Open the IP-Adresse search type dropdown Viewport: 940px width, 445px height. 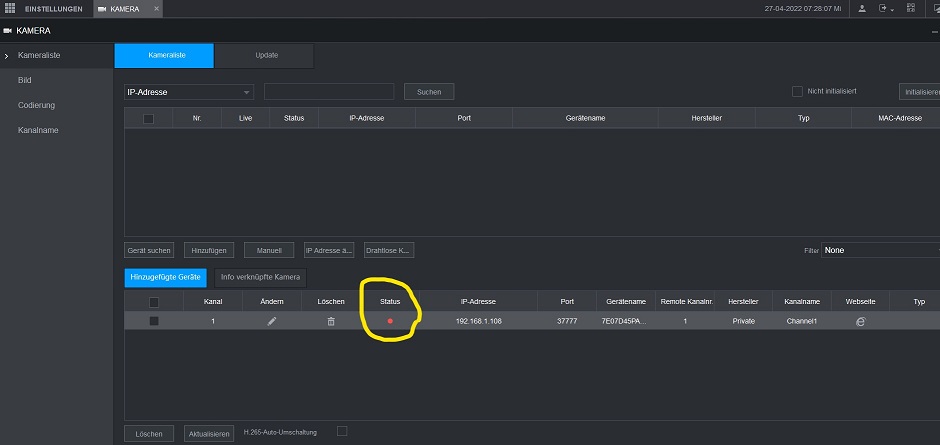pyautogui.click(x=189, y=92)
